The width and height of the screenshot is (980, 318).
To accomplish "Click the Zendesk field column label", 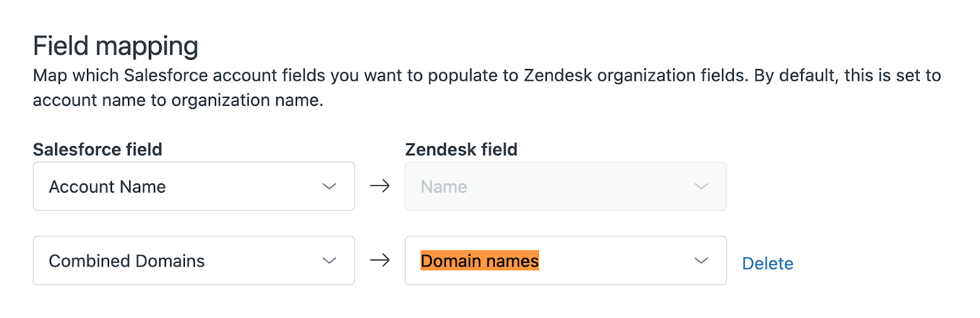I will pos(461,149).
